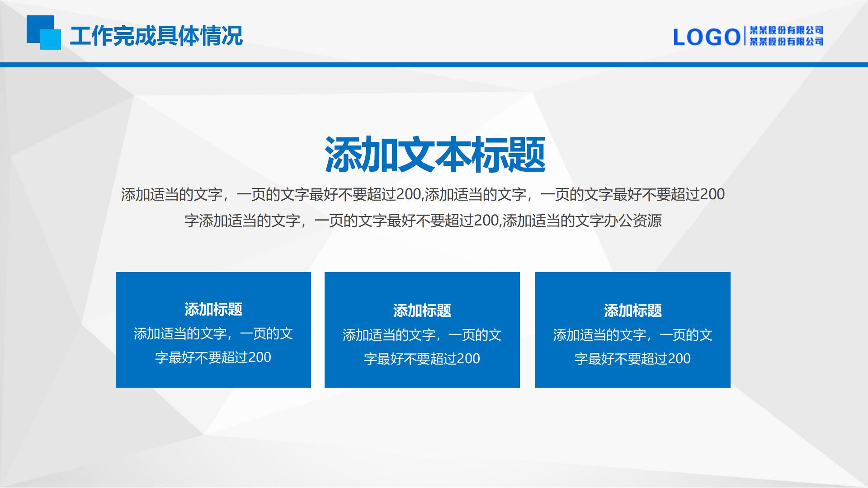The width and height of the screenshot is (868, 488).
Task: Click 添加标题 in the left blue card
Action: point(213,310)
